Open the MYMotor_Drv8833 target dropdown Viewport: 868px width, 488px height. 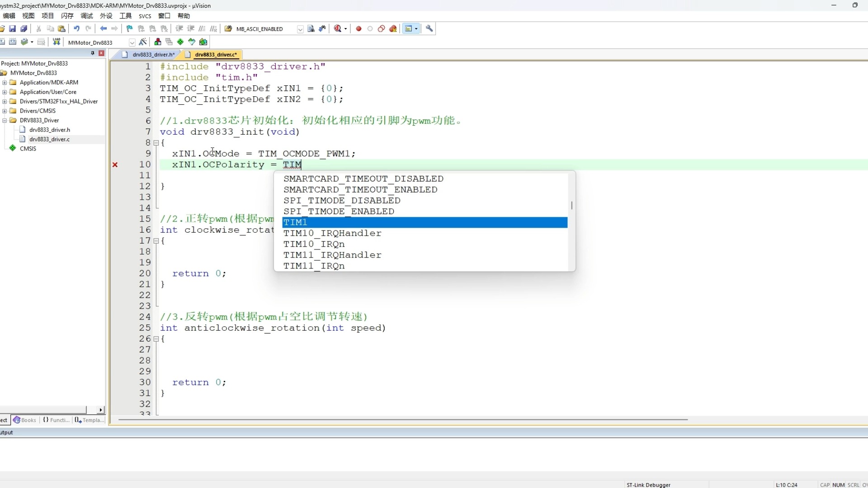[x=132, y=42]
